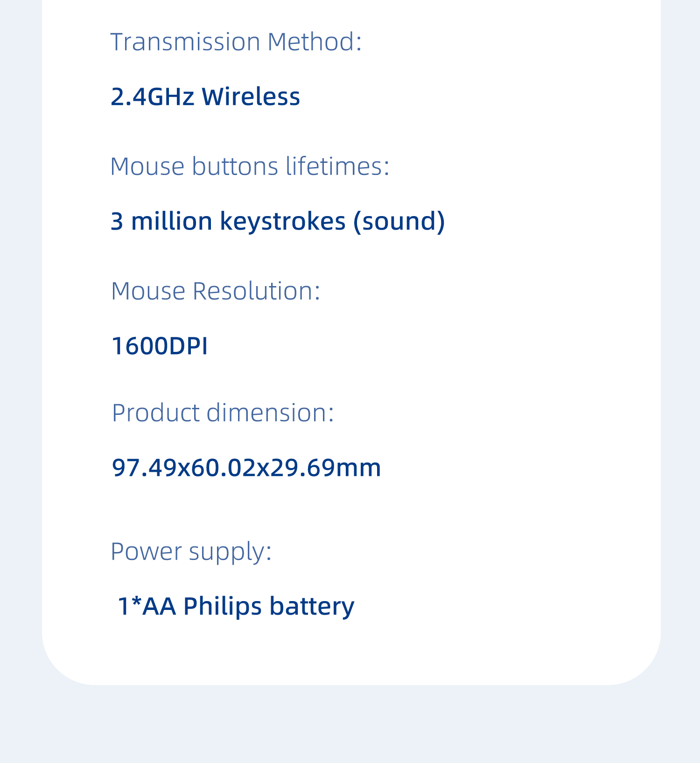Click the word keystrokes
Image resolution: width=700 pixels, height=763 pixels.
283,221
